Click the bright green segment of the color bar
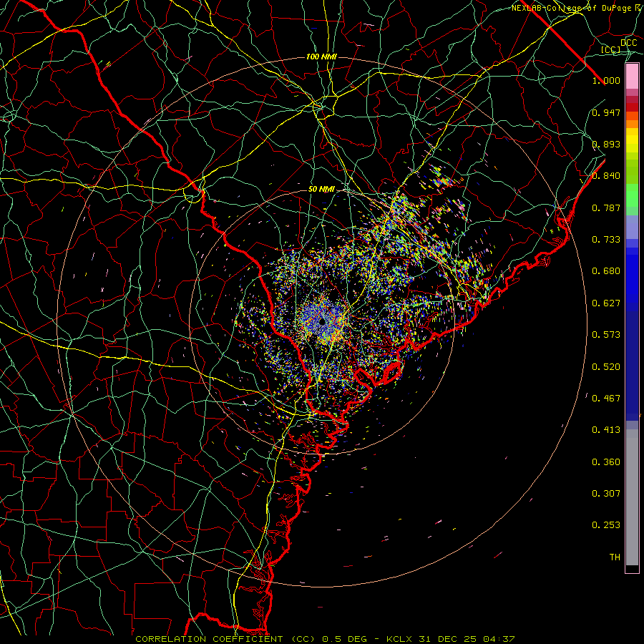This screenshot has width=644, height=644. 632,195
